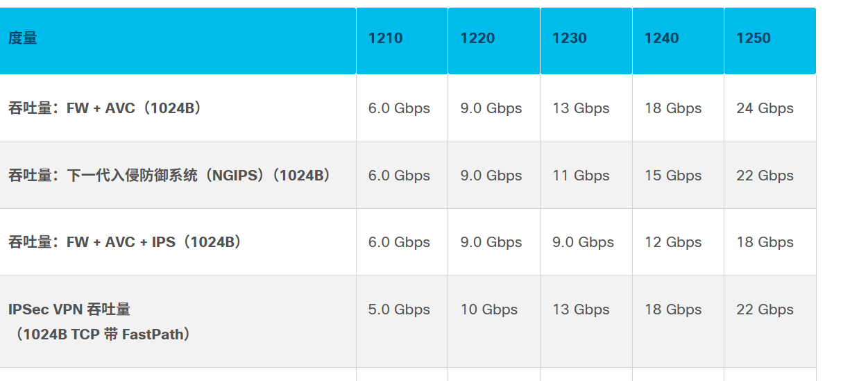Select the NGIPS(1024B) throughput row label
This screenshot has height=381, width=868.
[x=170, y=176]
